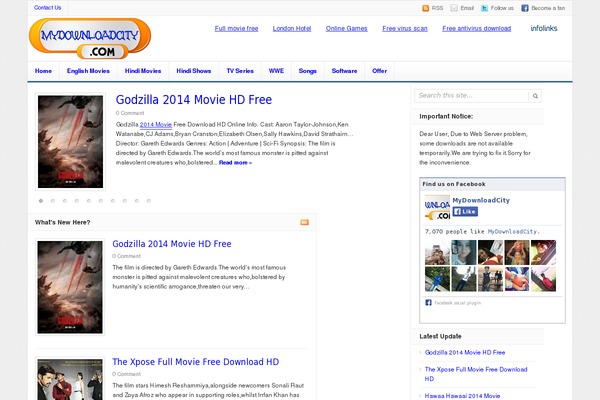Click the Facebook Like button
This screenshot has width=600, height=400.
pyautogui.click(x=465, y=212)
